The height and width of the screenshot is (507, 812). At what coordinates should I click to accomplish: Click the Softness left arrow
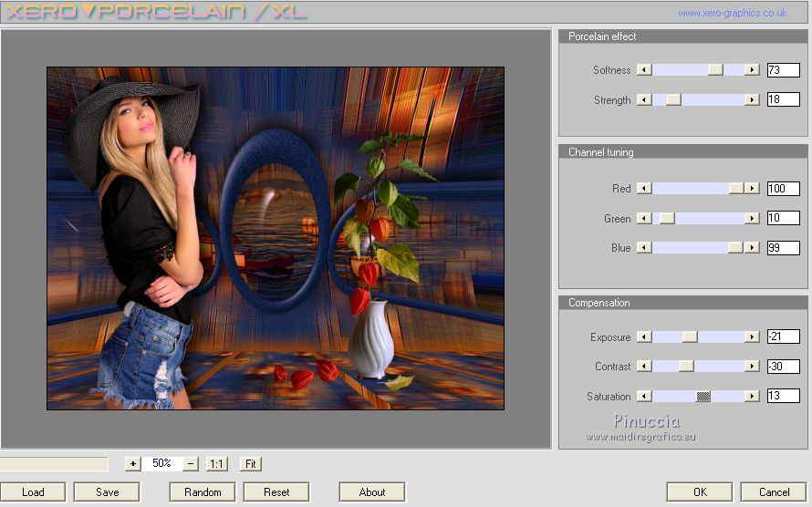pyautogui.click(x=644, y=70)
